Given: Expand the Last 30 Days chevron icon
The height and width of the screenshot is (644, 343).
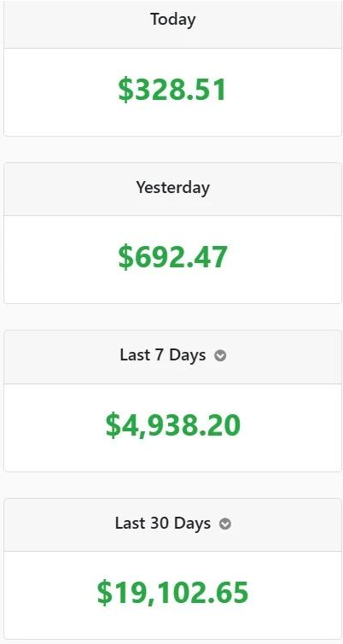Looking at the screenshot, I should coord(225,524).
